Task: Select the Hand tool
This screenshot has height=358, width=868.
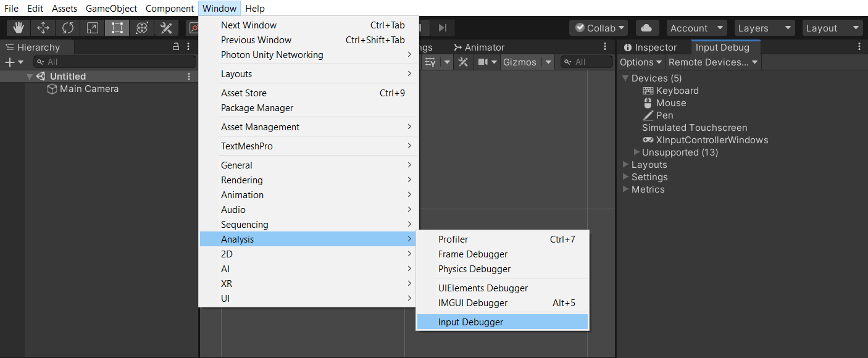Action: 19,28
